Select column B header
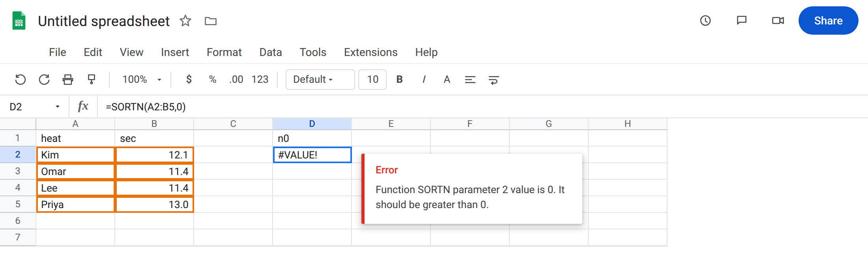This screenshot has width=868, height=253. point(154,124)
